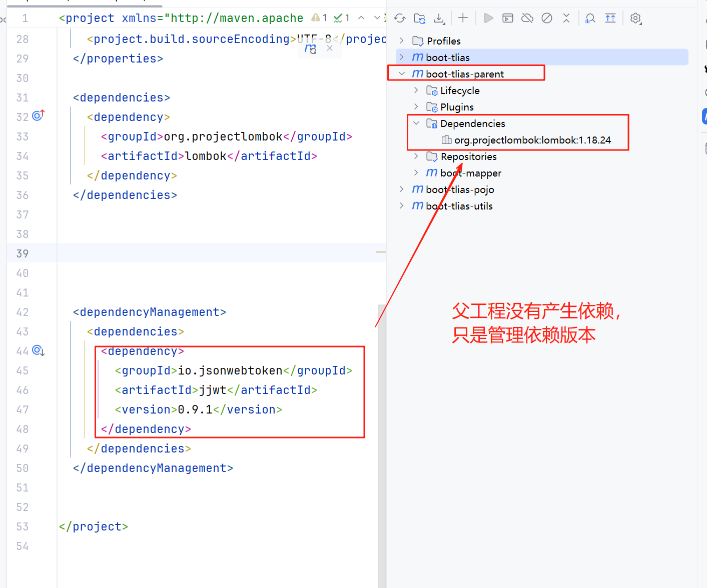Click line number 39 in gutter
Viewport: 707px width, 588px height.
pyautogui.click(x=23, y=253)
